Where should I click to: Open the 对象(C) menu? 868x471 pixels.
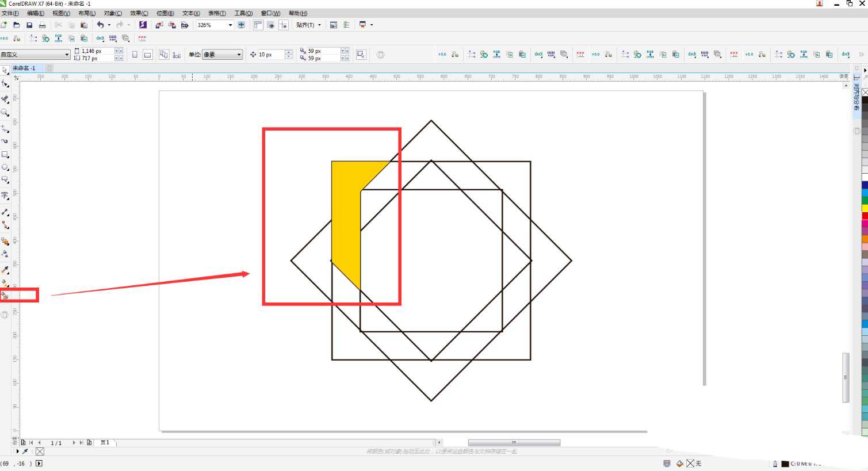(x=113, y=13)
